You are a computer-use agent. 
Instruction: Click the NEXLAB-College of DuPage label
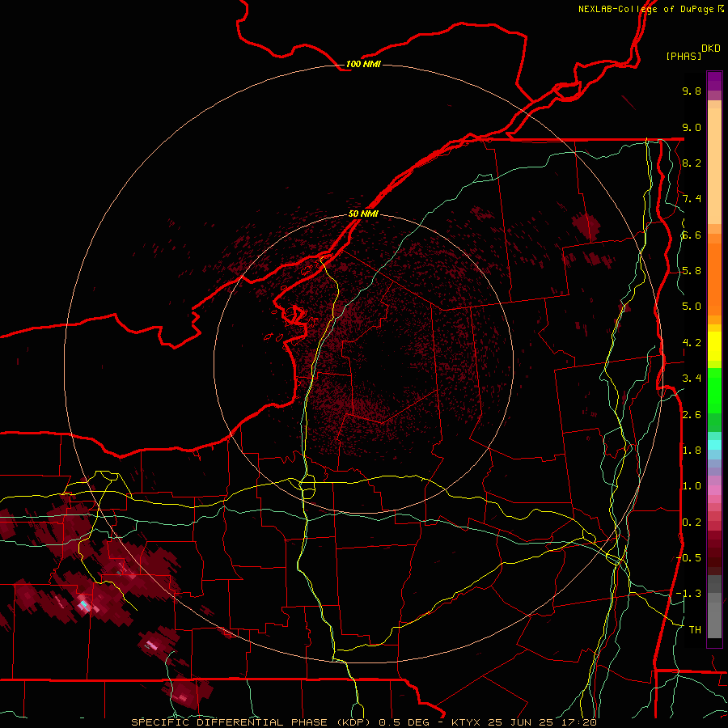pyautogui.click(x=645, y=9)
